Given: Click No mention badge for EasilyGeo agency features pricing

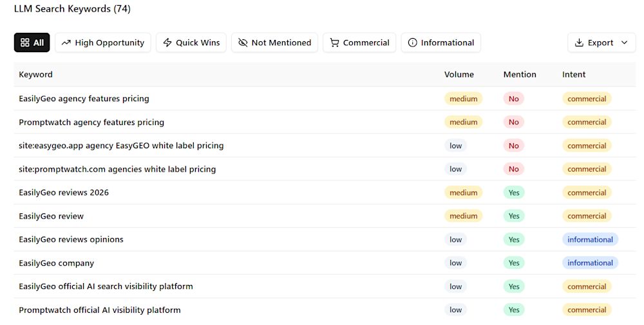Looking at the screenshot, I should tap(514, 99).
